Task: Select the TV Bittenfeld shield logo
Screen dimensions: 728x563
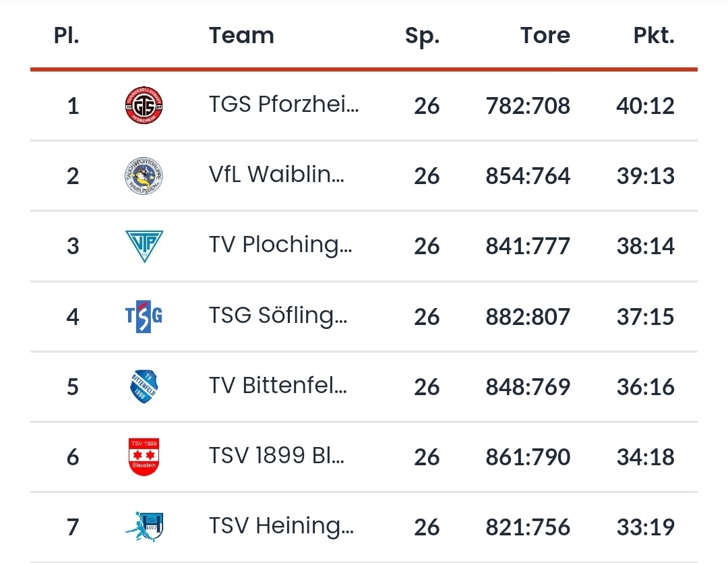Action: [144, 386]
